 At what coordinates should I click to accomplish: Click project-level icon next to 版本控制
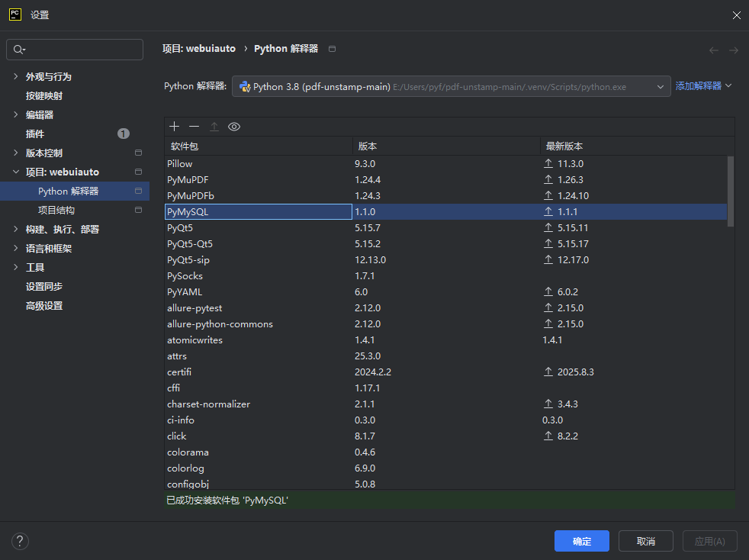click(x=139, y=153)
